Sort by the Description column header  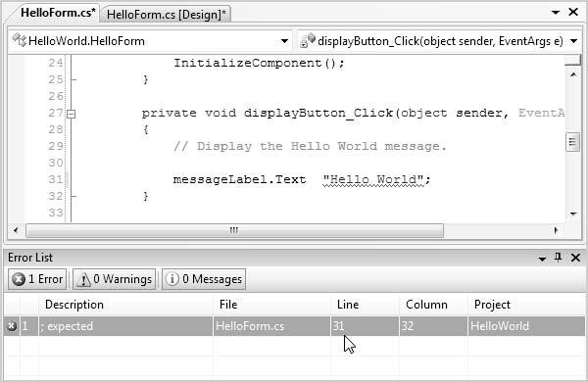125,305
